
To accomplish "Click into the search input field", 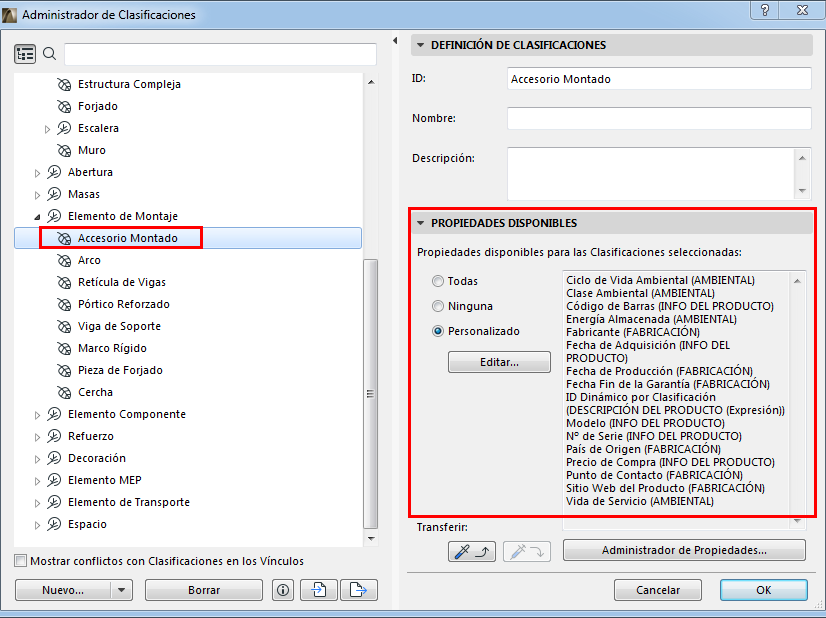I will (220, 54).
